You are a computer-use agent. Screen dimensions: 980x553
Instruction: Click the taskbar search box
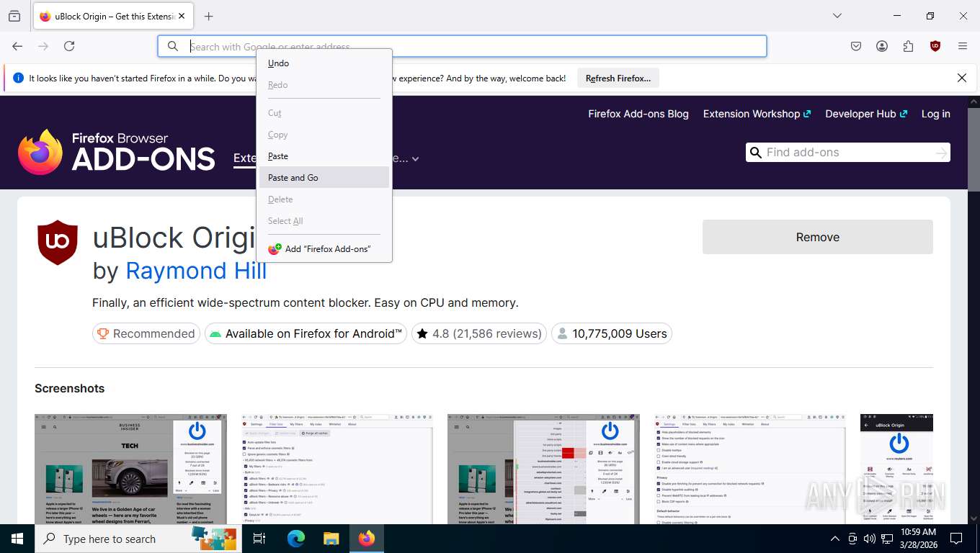pyautogui.click(x=138, y=539)
